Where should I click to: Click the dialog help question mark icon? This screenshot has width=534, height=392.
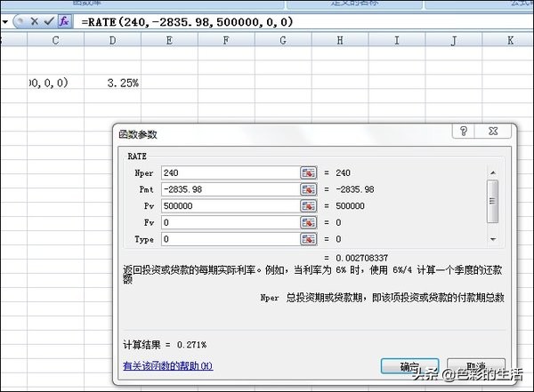[x=464, y=131]
